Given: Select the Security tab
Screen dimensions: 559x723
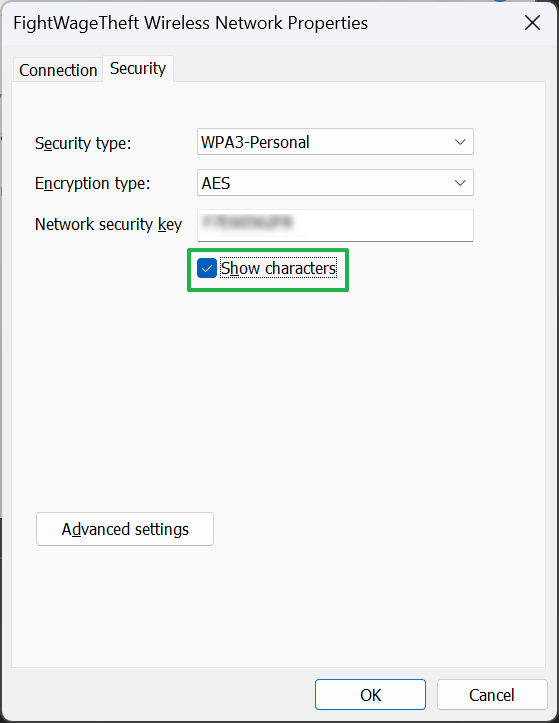Looking at the screenshot, I should coord(138,69).
